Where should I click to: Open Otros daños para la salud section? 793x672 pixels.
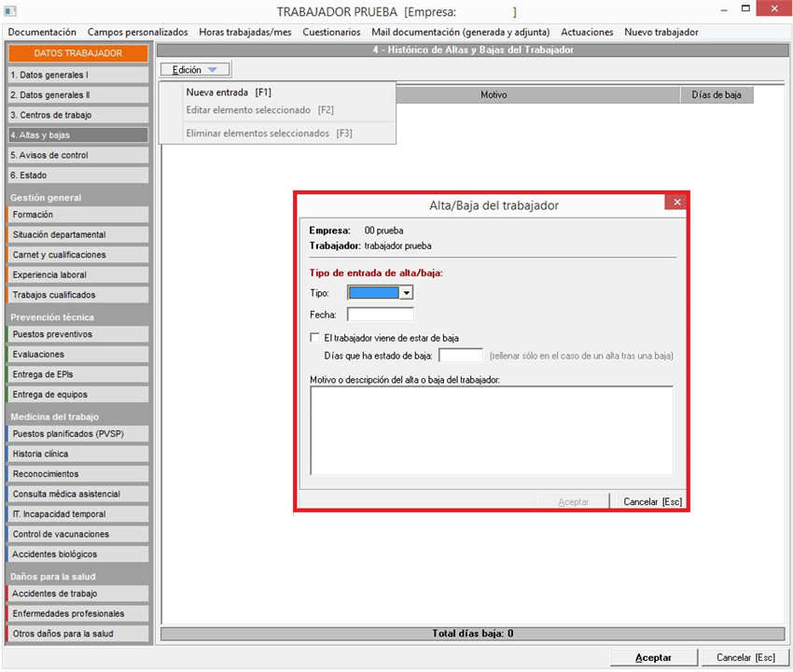pos(77,634)
